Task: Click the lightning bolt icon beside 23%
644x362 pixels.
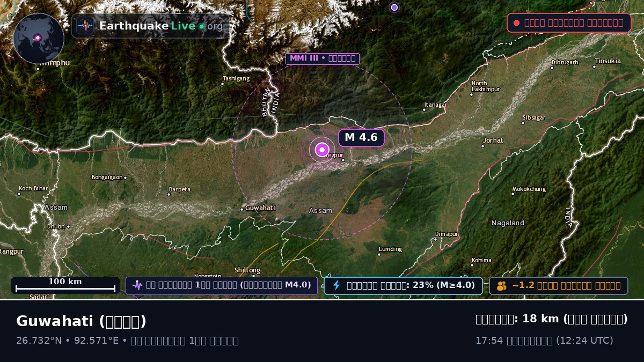Action: click(336, 285)
